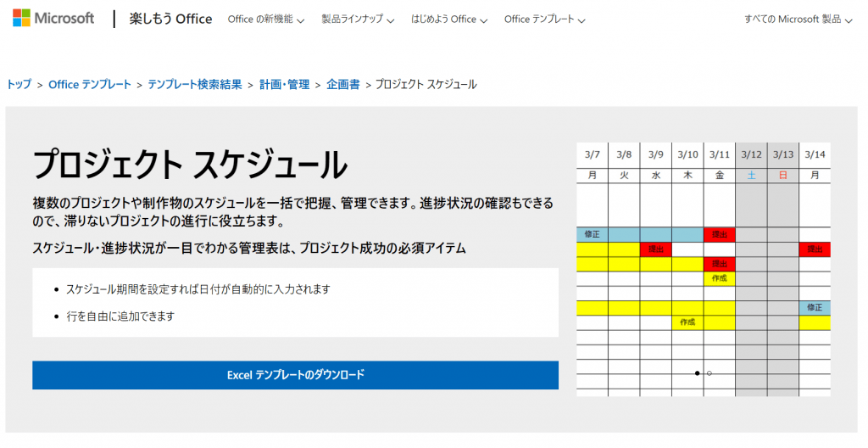Select the filled black carousel dot
Screen dimensions: 868x448
pos(698,373)
